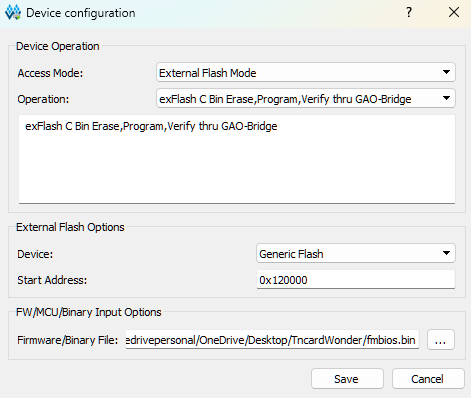Viewport: 471px width, 398px height.
Task: Click the Firmware/Binary File label
Action: (68, 340)
